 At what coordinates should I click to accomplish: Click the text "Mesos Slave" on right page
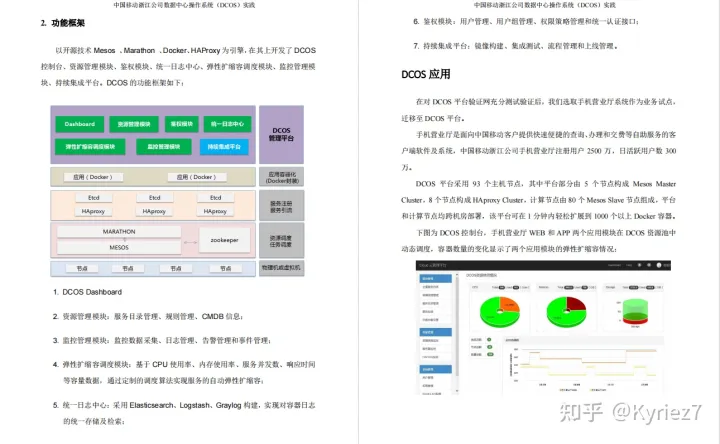point(605,200)
